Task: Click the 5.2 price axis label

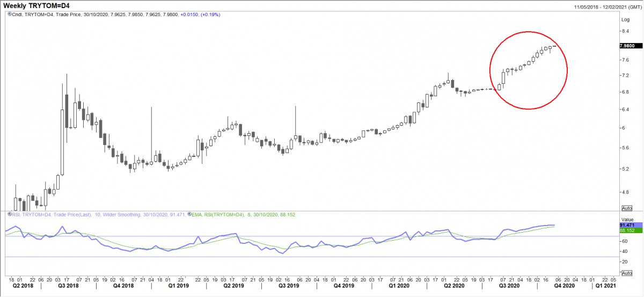Action: tap(625, 169)
